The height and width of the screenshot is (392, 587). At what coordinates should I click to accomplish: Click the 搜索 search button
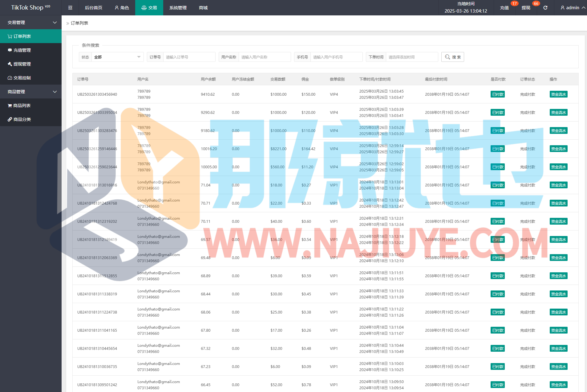(452, 57)
